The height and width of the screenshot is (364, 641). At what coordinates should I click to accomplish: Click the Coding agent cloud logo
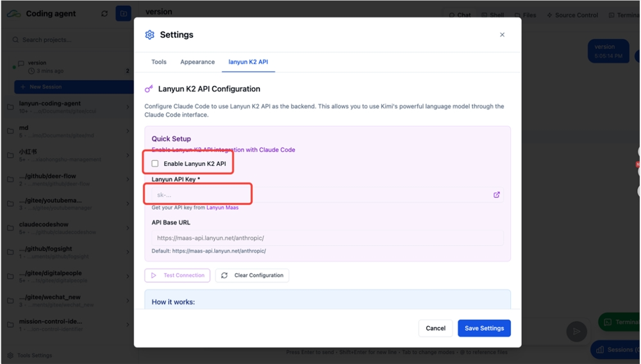[x=14, y=13]
